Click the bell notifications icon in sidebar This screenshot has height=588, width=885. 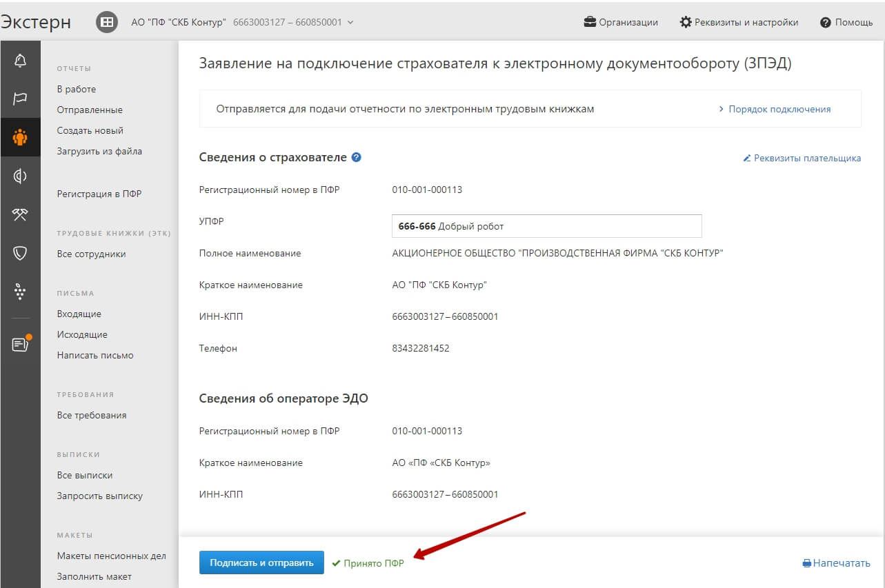tap(20, 61)
